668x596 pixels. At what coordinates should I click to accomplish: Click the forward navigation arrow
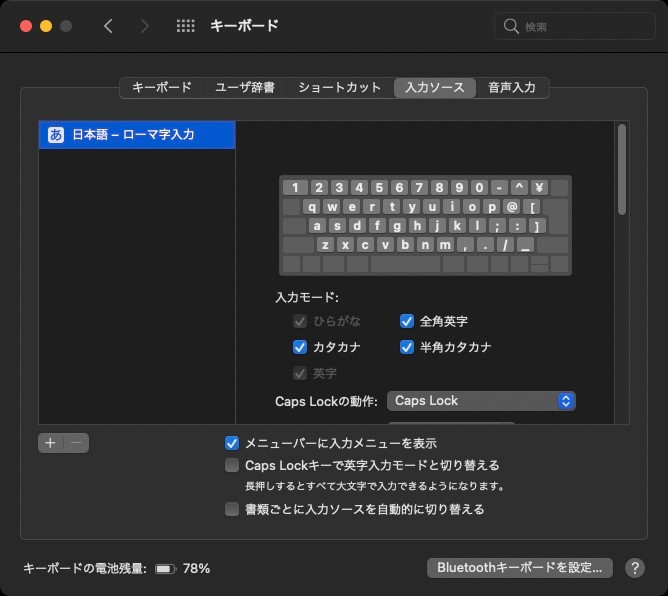pos(145,26)
